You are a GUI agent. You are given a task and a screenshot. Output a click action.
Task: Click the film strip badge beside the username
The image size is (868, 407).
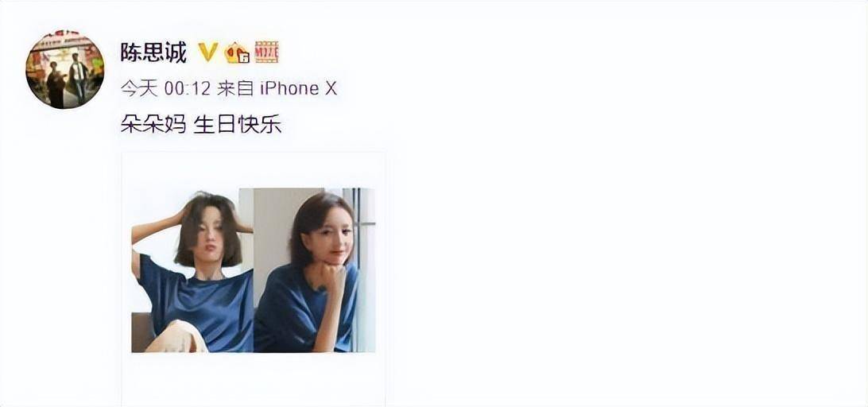(266, 52)
